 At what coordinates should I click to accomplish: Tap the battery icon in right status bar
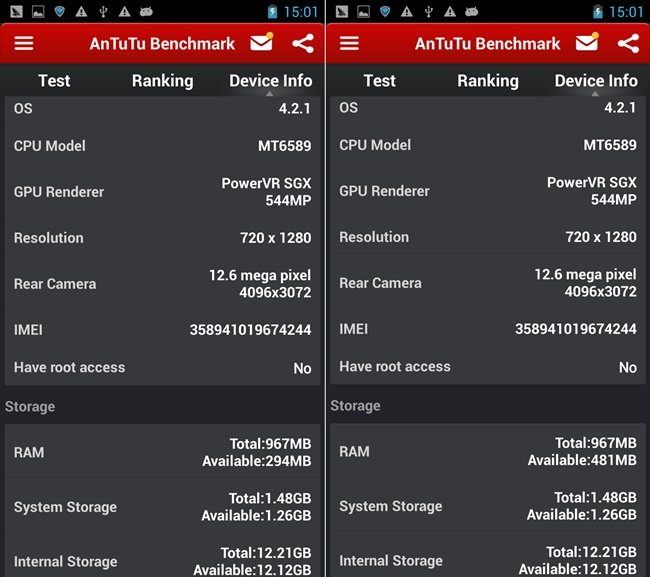point(599,12)
